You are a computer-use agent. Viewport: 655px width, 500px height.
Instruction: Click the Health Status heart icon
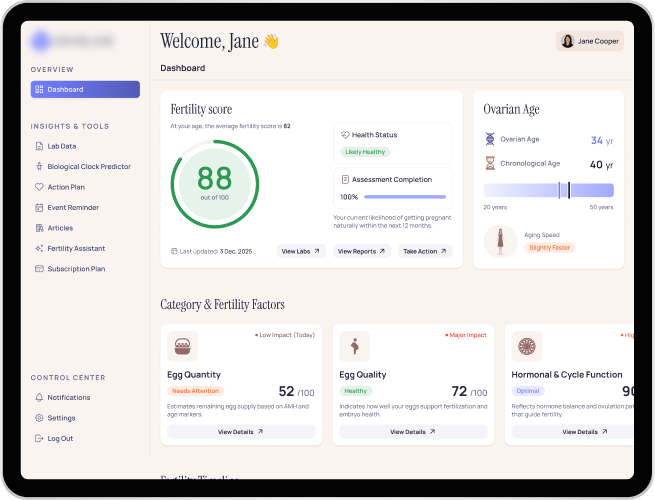(x=345, y=135)
